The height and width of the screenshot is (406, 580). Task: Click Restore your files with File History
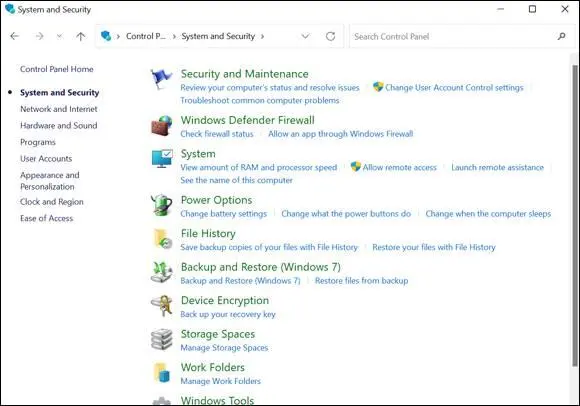pos(434,247)
